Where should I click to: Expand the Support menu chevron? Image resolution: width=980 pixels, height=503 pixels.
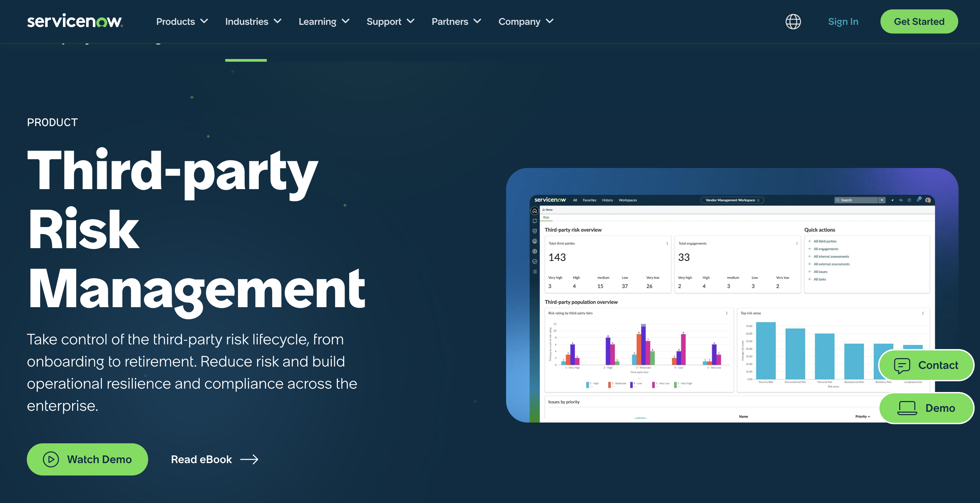point(411,21)
